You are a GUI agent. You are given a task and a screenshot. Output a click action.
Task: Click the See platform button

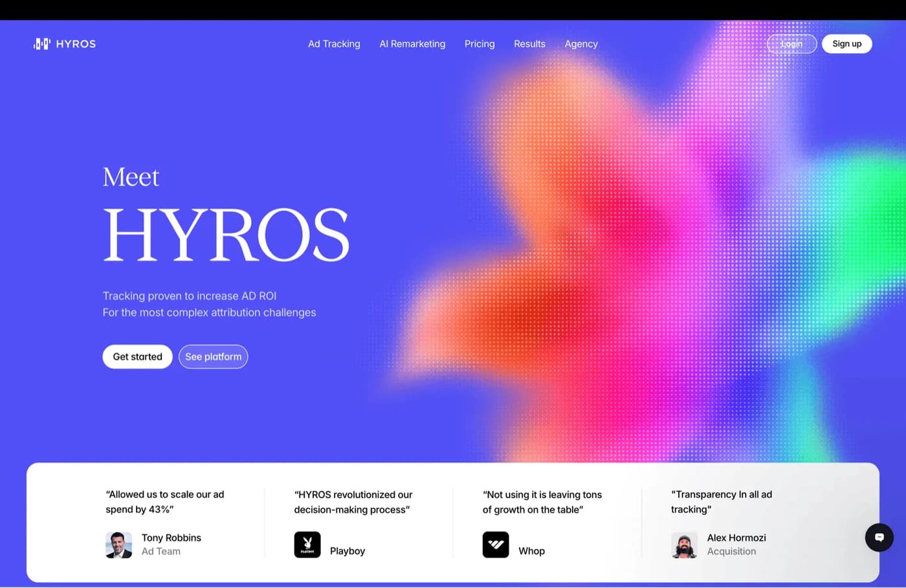[213, 356]
